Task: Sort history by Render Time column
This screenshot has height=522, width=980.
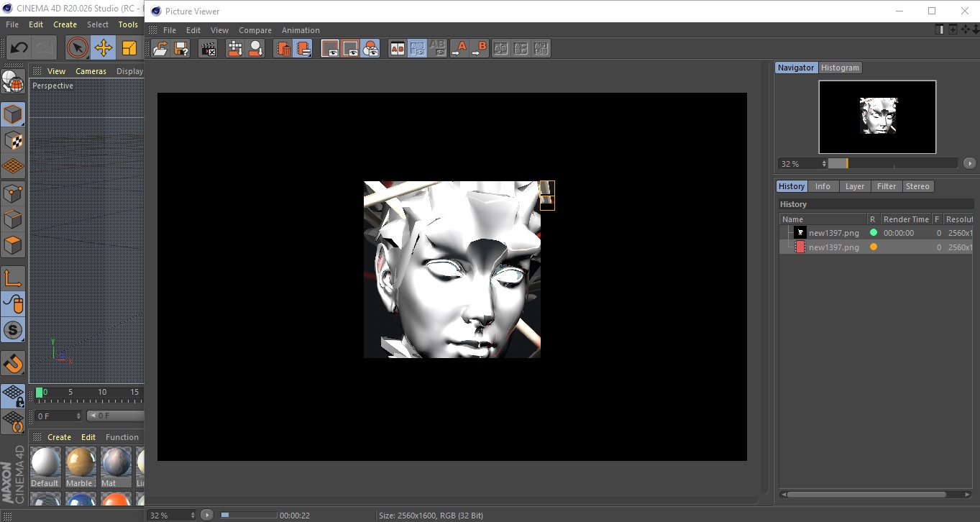Action: coord(906,219)
